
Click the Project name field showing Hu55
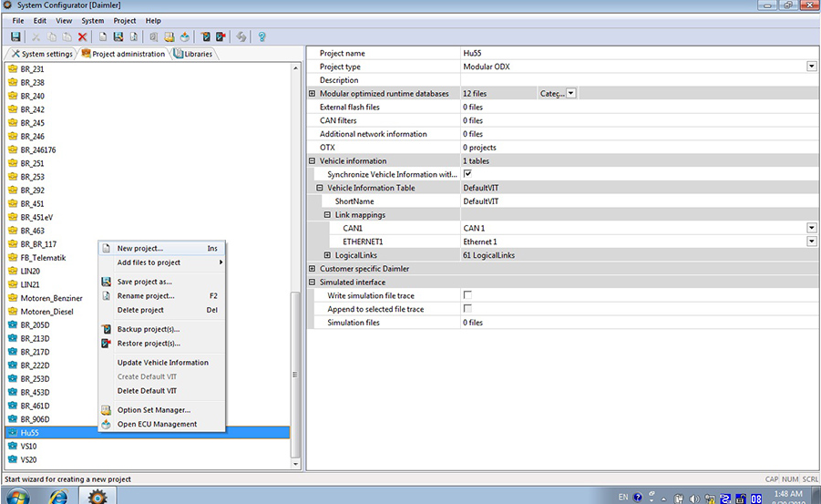639,53
